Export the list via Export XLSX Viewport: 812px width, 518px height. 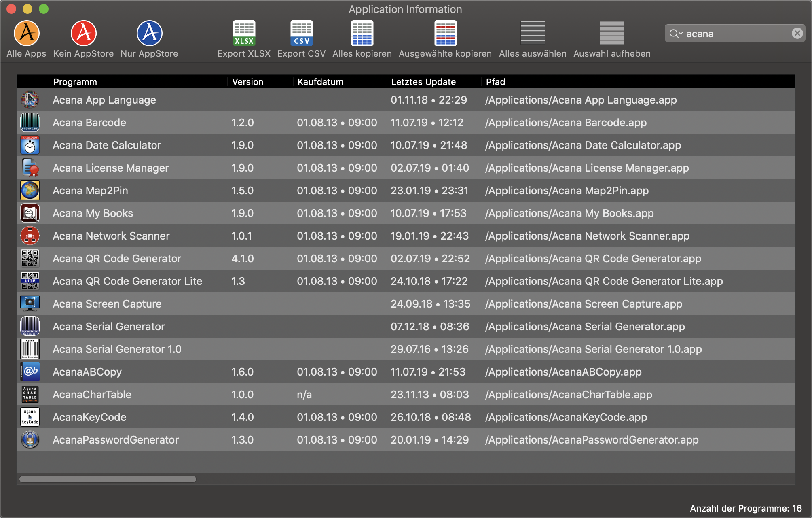click(244, 33)
